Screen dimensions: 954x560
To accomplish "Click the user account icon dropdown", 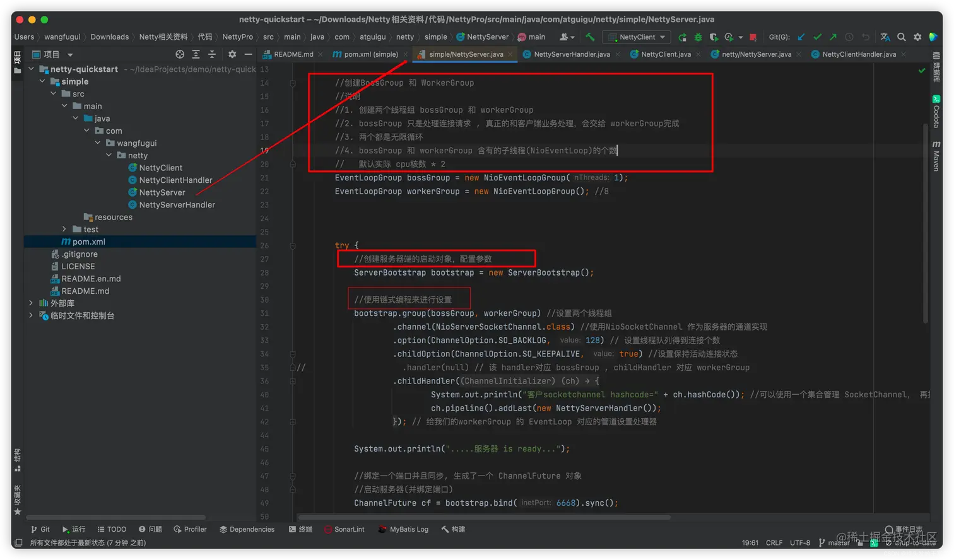I will click(567, 37).
